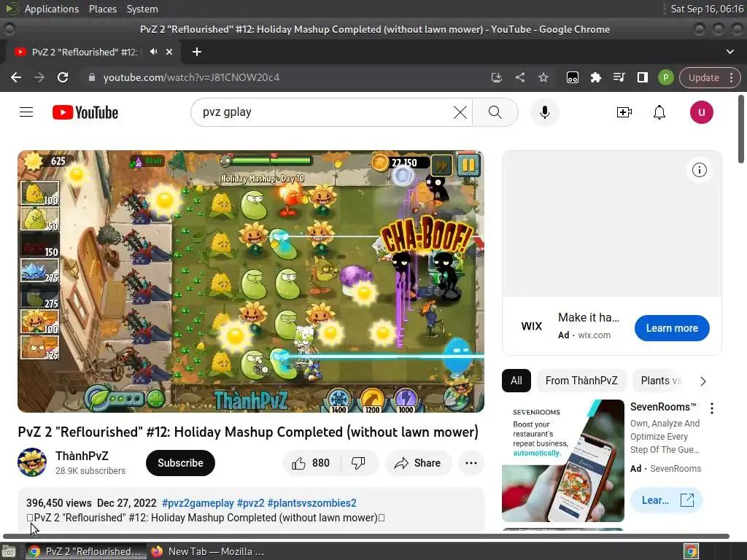The image size is (747, 560).
Task: Click the video player to pause
Action: 251,281
